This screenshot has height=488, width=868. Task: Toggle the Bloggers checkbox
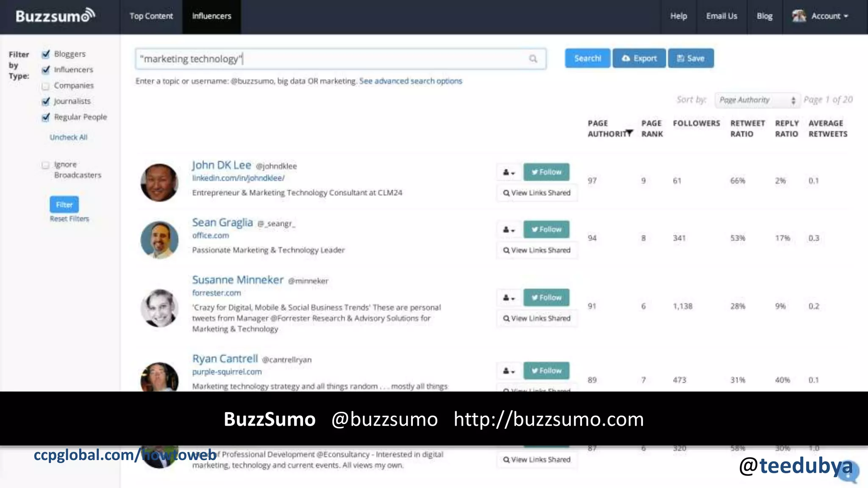(x=46, y=54)
